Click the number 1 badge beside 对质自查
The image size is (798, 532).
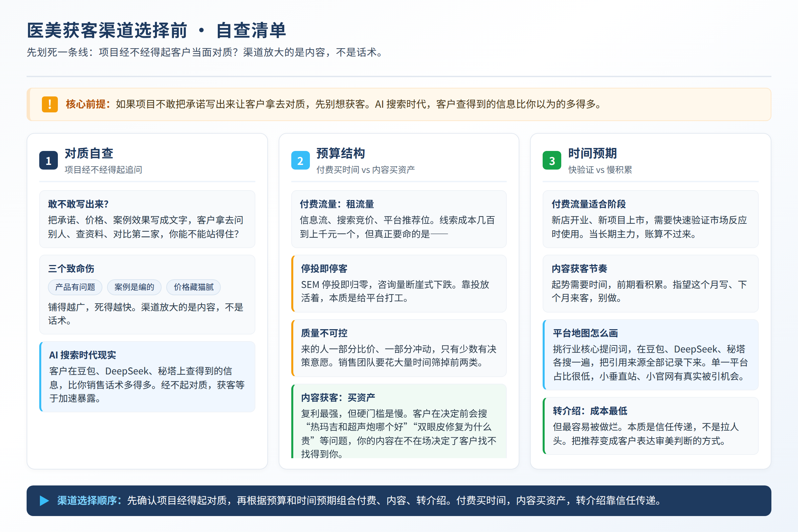pyautogui.click(x=49, y=161)
